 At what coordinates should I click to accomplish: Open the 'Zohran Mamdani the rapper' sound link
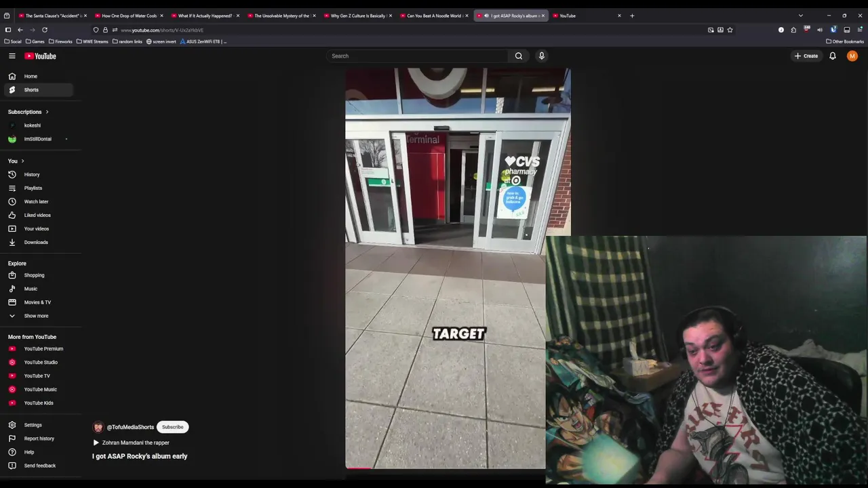(x=136, y=443)
